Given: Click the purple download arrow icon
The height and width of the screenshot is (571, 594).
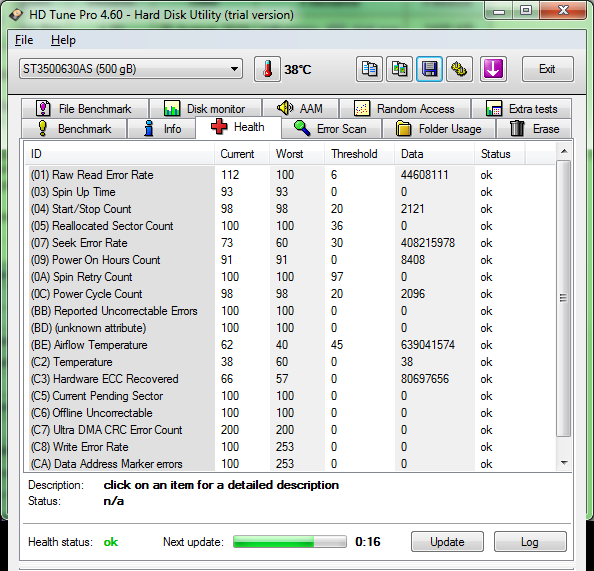Looking at the screenshot, I should point(493,69).
